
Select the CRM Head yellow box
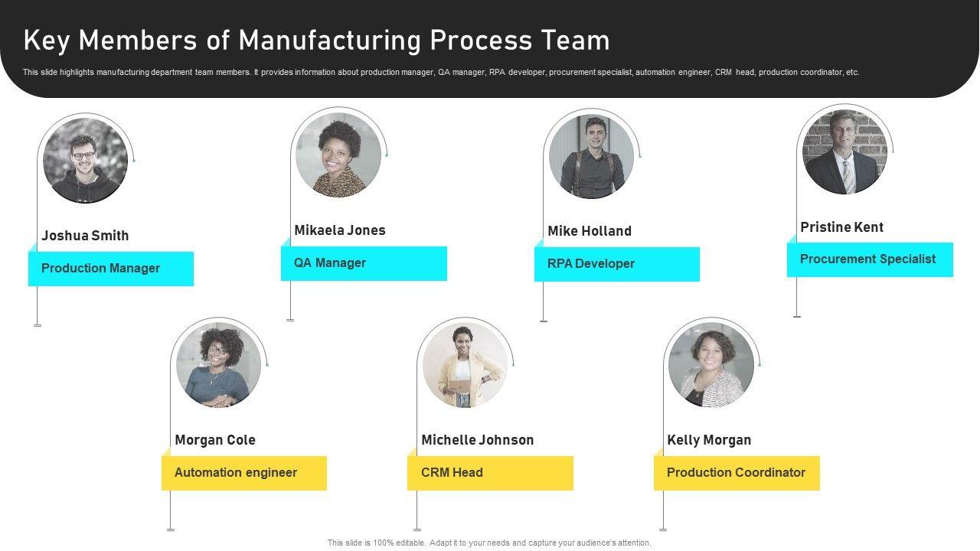tap(490, 473)
